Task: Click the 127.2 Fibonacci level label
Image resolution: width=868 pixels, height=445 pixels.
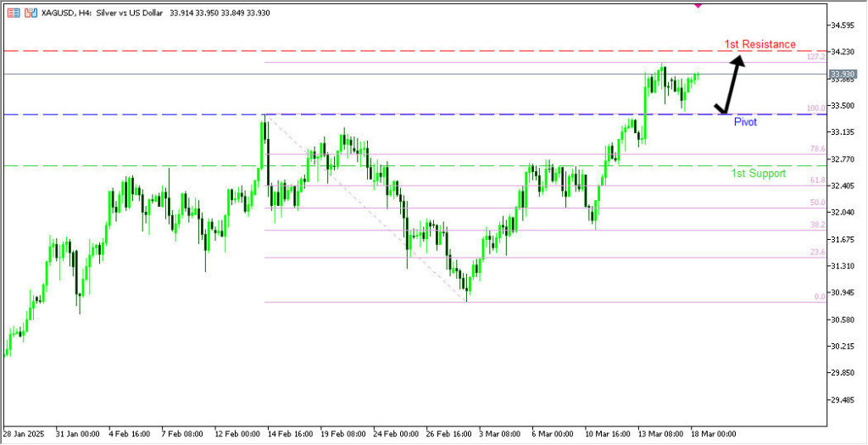Action: click(x=815, y=58)
